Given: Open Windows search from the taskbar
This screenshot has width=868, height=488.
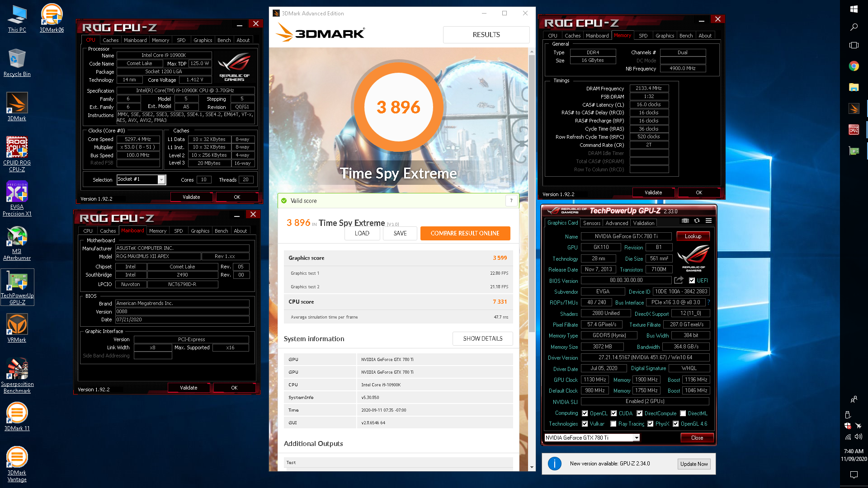Looking at the screenshot, I should point(854,27).
